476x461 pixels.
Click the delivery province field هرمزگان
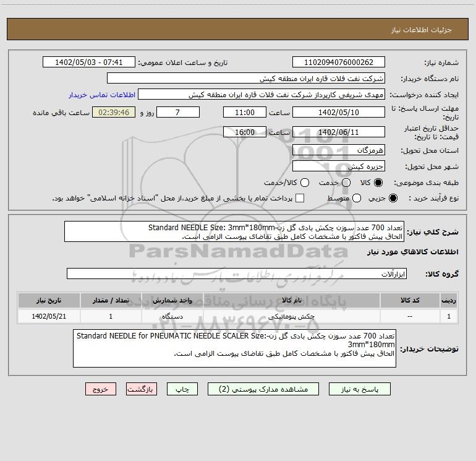point(339,150)
